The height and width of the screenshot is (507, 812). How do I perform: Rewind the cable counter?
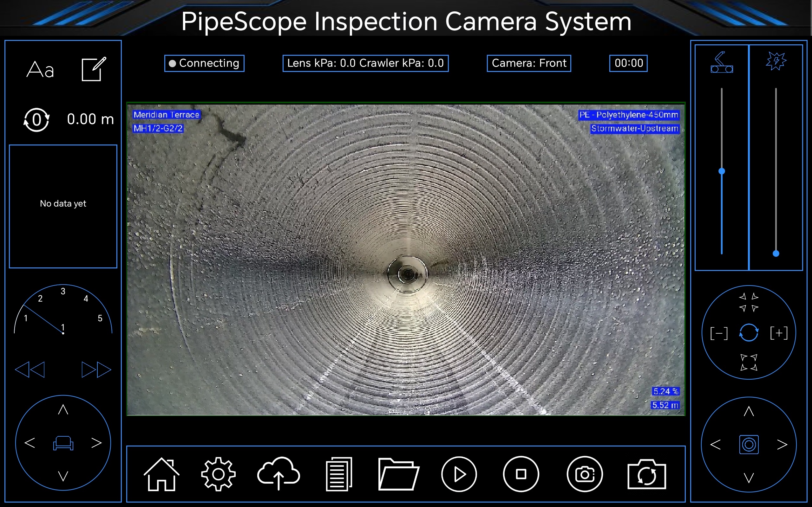29,369
